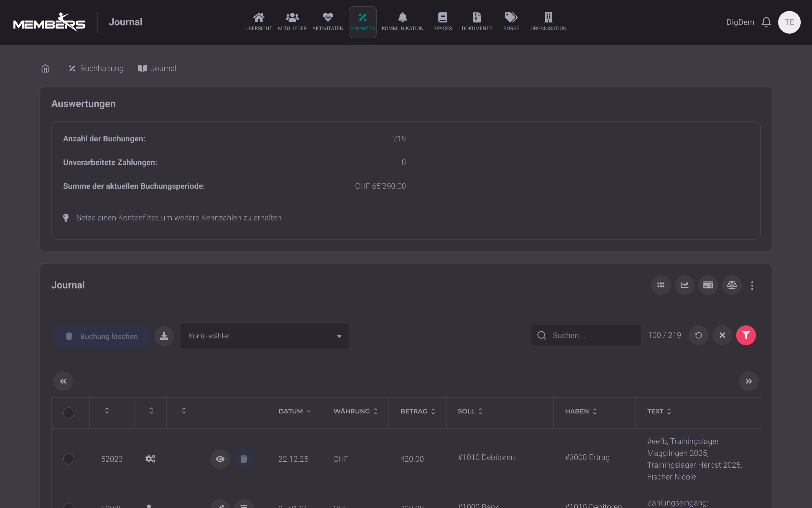Image resolution: width=812 pixels, height=508 pixels.
Task: Click the Unverarbeitete Zahlungen value 0
Action: coord(404,163)
